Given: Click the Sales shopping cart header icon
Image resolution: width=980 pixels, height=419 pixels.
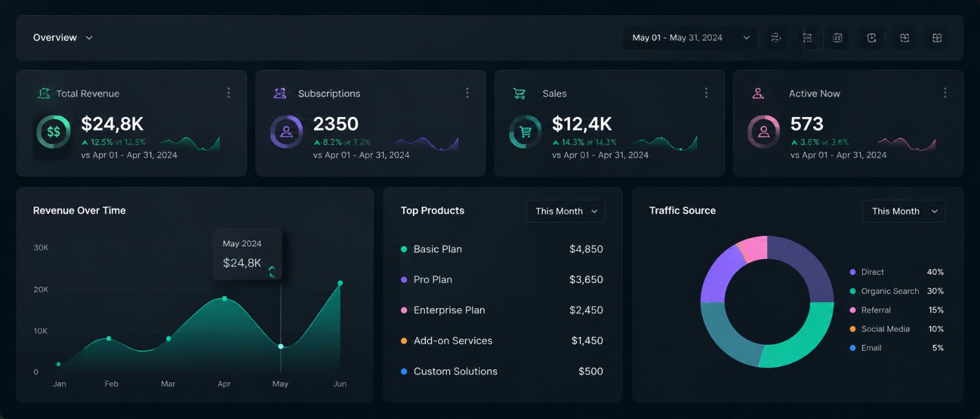Looking at the screenshot, I should click(x=519, y=93).
